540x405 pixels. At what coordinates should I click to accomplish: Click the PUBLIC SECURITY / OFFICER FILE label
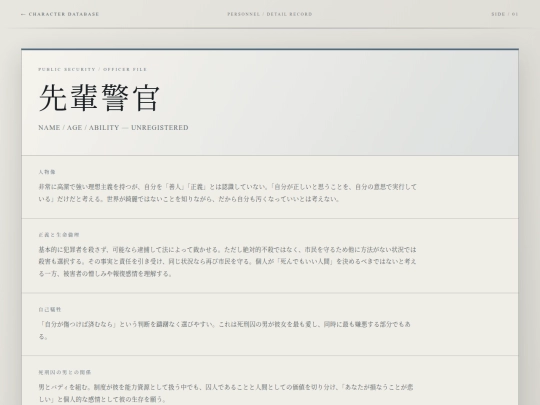click(x=93, y=69)
